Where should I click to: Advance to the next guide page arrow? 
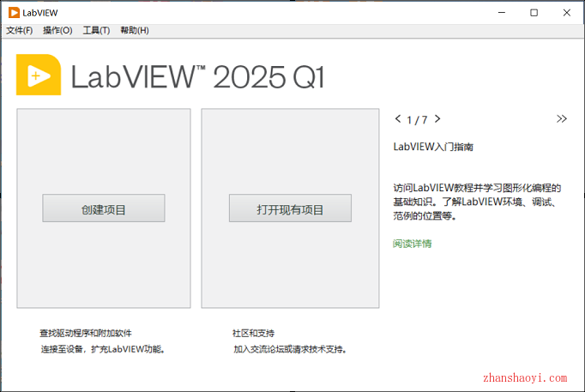[x=437, y=119]
